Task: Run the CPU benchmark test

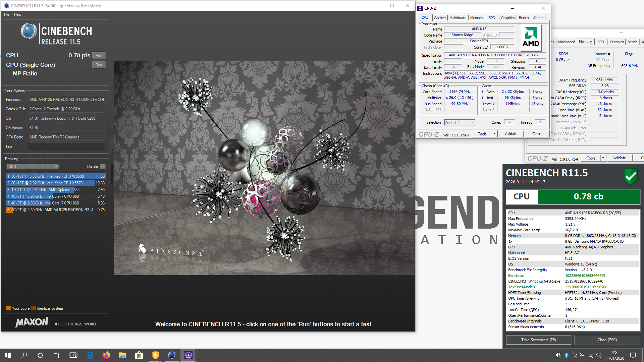Action: click(x=99, y=56)
